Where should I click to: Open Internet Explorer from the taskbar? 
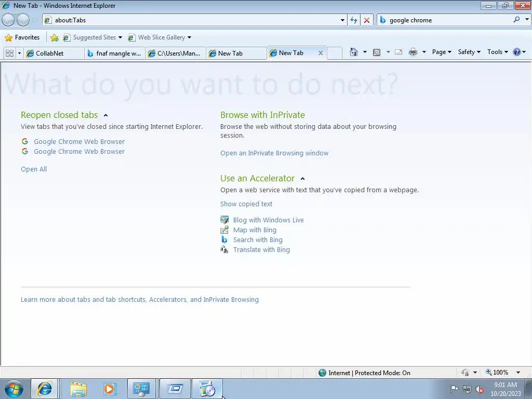point(45,389)
